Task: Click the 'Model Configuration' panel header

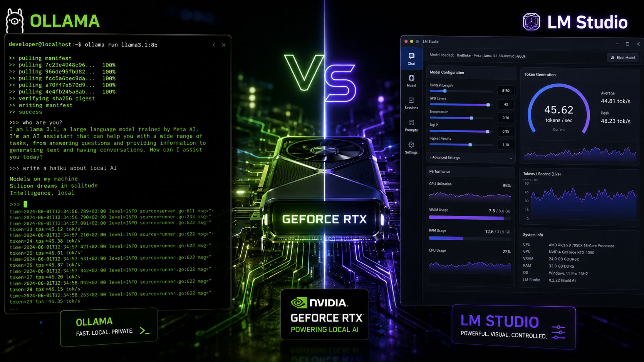Action: [447, 72]
